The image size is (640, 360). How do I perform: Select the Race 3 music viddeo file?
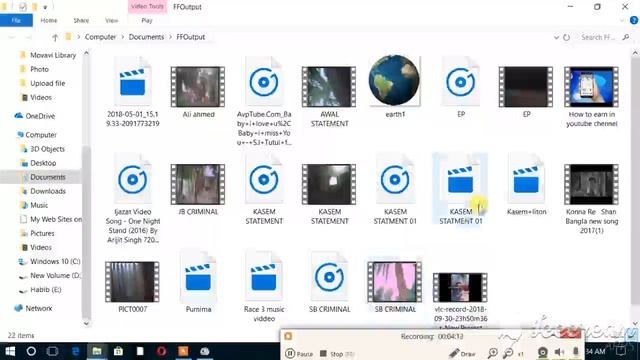(264, 277)
